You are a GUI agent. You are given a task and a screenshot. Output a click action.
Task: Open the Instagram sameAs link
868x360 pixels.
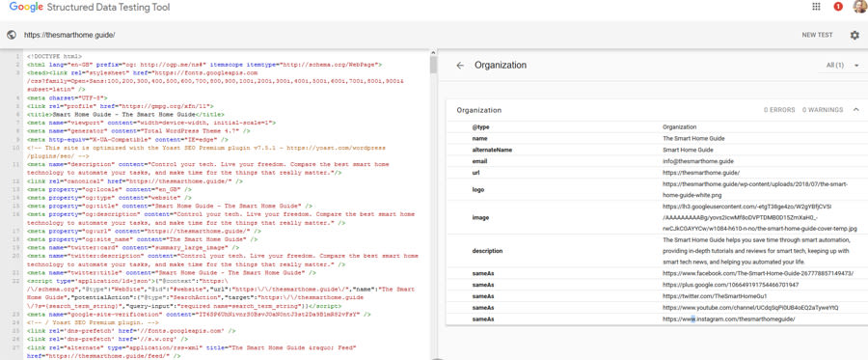(728, 319)
